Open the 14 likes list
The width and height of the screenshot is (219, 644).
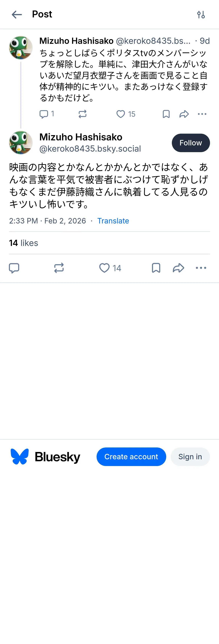[x=24, y=243]
